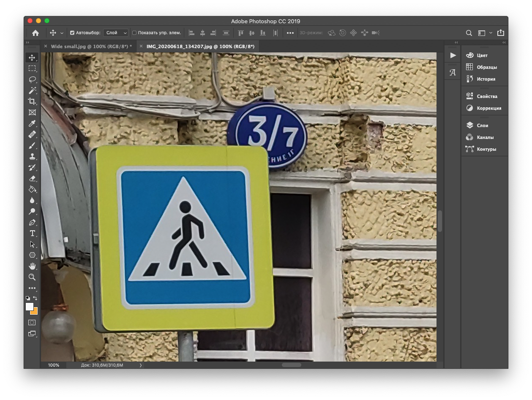532x400 pixels.
Task: Expand document info status bar arrow
Action: (141, 365)
